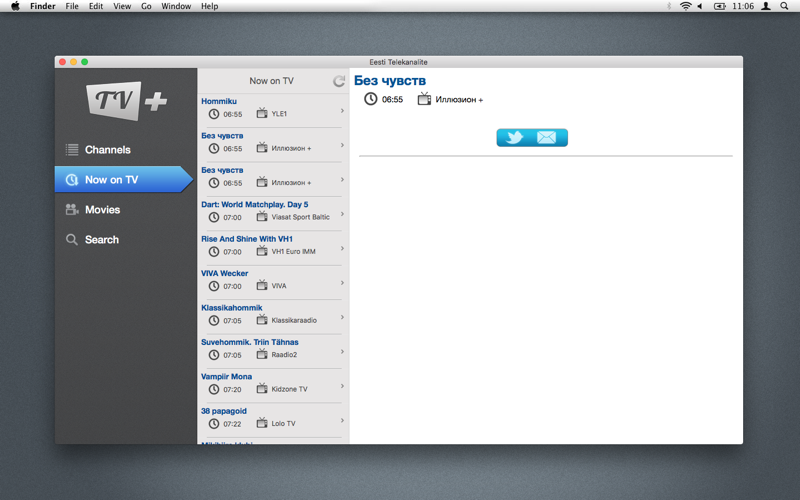Select Rise And Shine With VH1 title
This screenshot has height=500, width=800.
[247, 239]
